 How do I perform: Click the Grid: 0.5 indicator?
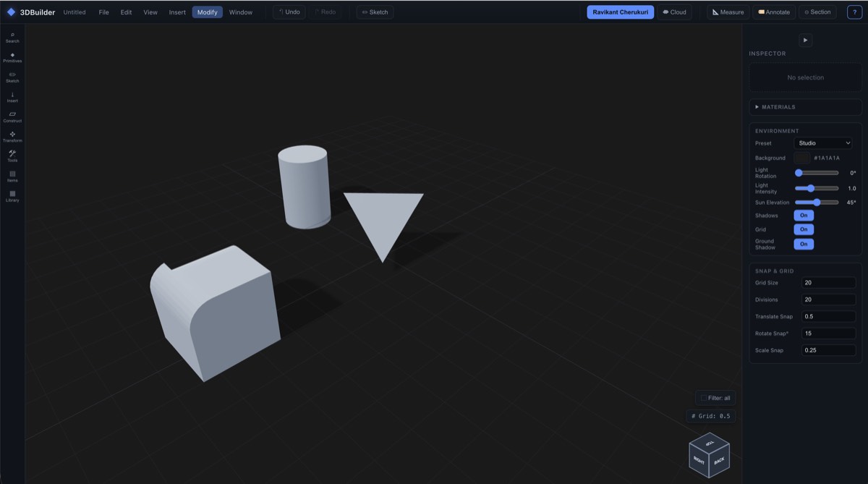(x=711, y=416)
